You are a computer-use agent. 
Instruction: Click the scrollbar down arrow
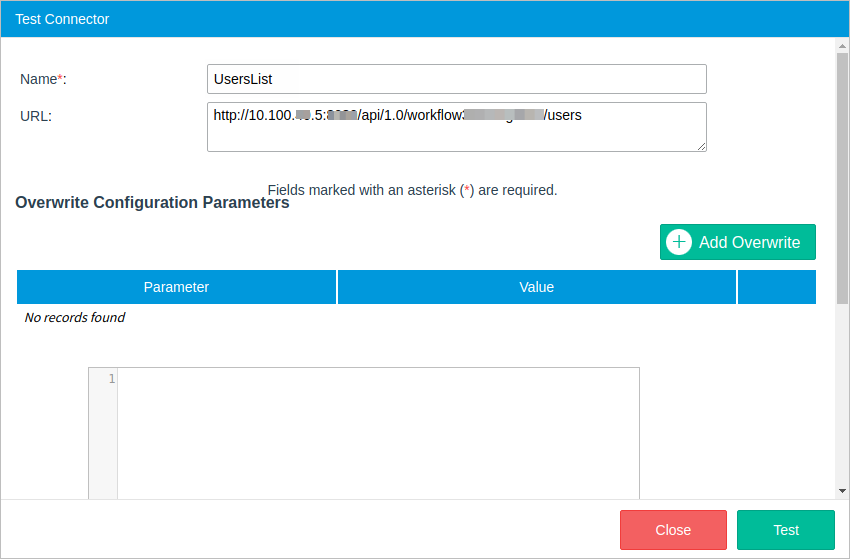(842, 491)
